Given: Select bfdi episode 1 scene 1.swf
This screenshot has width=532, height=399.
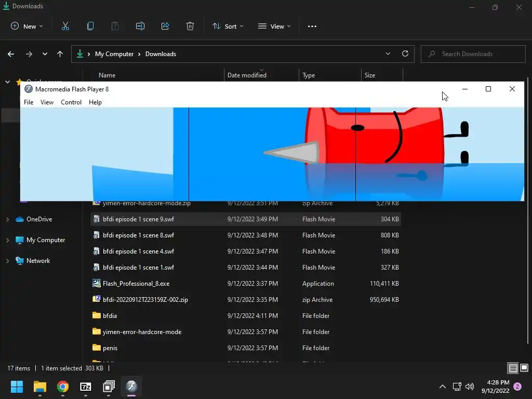Looking at the screenshot, I should point(246,268).
